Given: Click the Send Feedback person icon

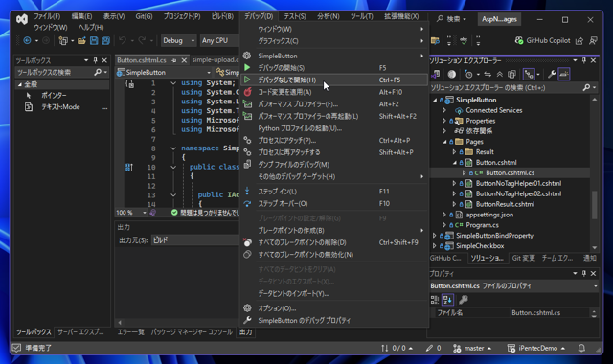Looking at the screenshot, I should point(594,40).
